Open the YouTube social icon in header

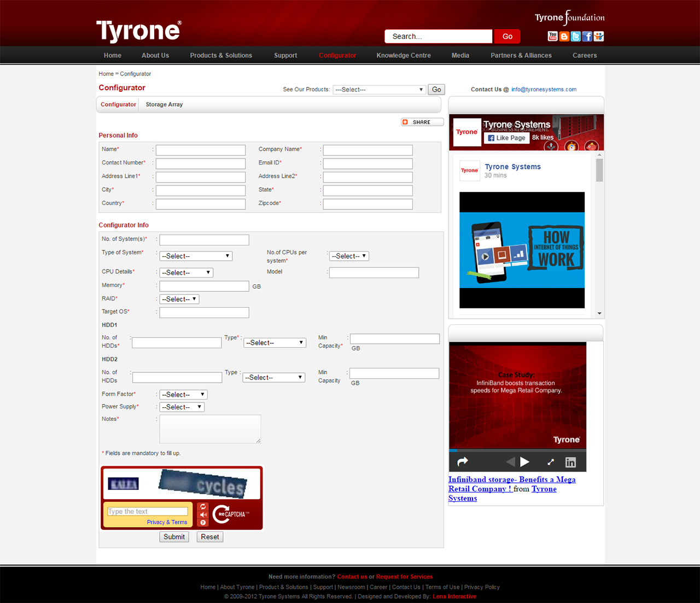(x=552, y=36)
